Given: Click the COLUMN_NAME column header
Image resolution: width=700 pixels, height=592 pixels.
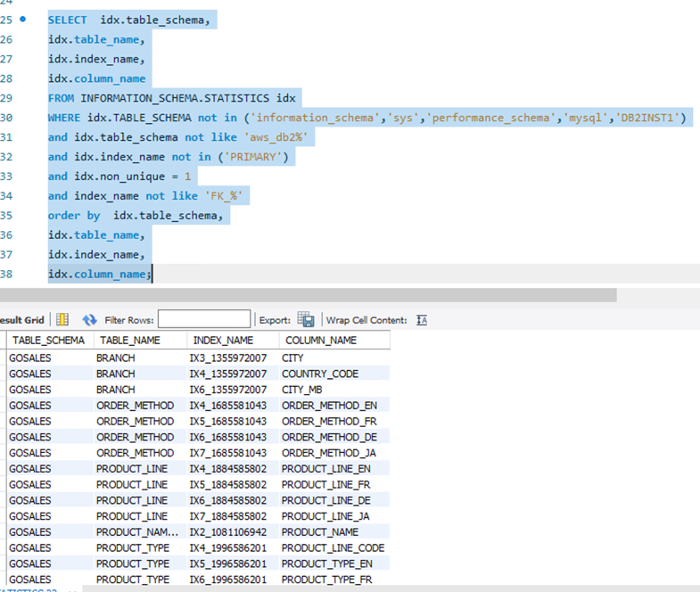Looking at the screenshot, I should point(319,340).
